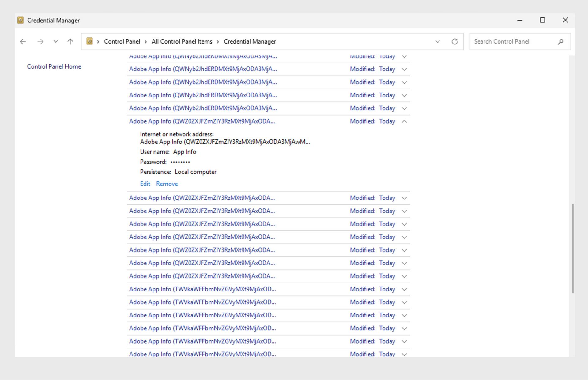Viewport: 588px width, 380px height.
Task: Click the Credential Manager address bar icon
Action: pyautogui.click(x=89, y=41)
